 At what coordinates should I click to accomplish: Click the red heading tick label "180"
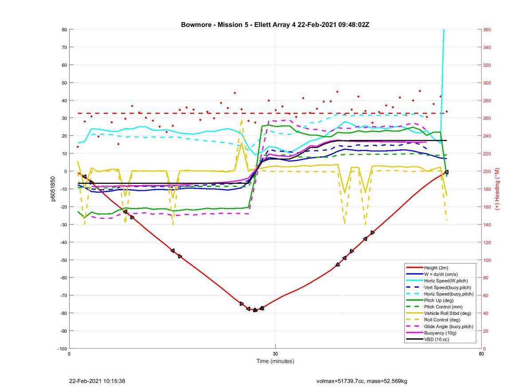[488, 189]
